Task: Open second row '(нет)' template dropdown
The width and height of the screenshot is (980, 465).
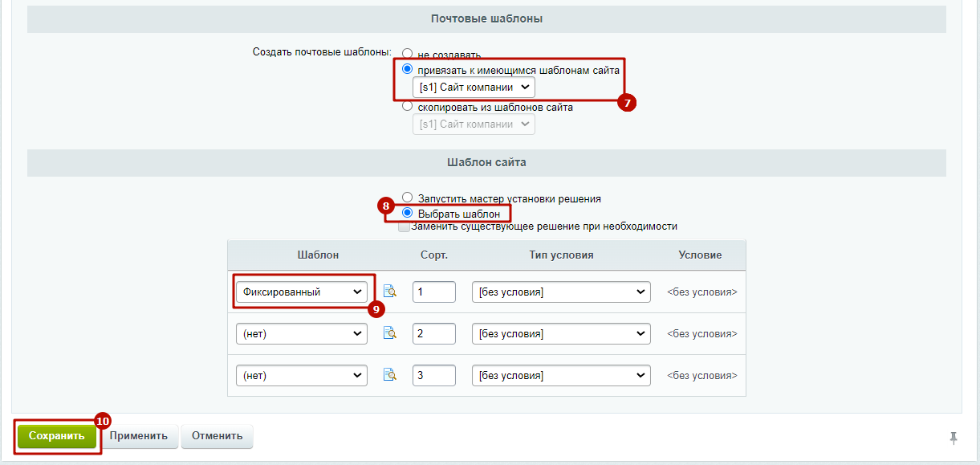Action: coord(301,333)
